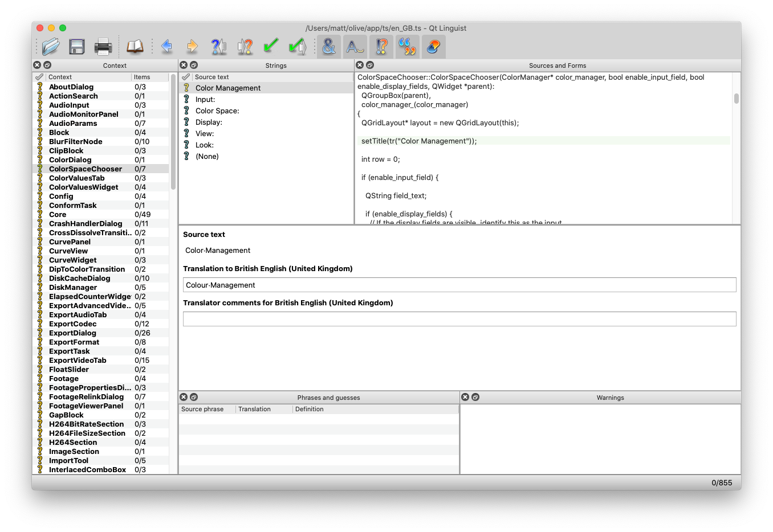This screenshot has height=532, width=773.
Task: Close the Phrases and guesses panel
Action: coord(184,397)
